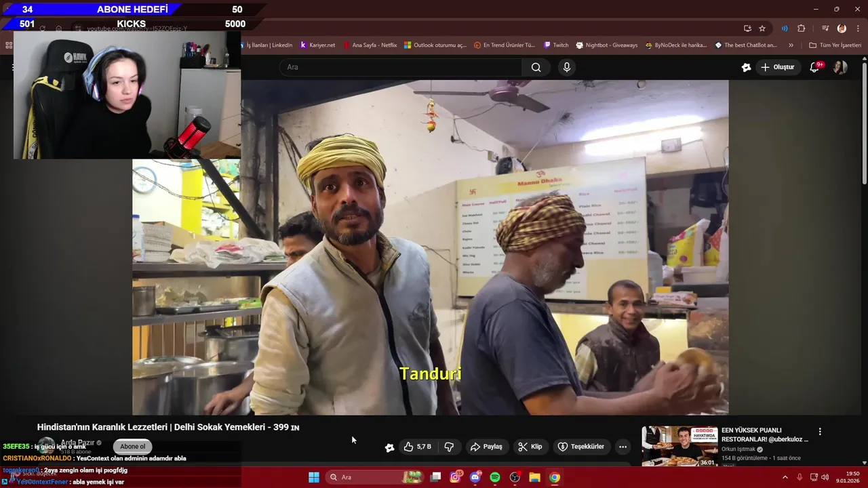Start voice search with the microphone icon
Viewport: 868px width, 488px height.
pos(567,67)
